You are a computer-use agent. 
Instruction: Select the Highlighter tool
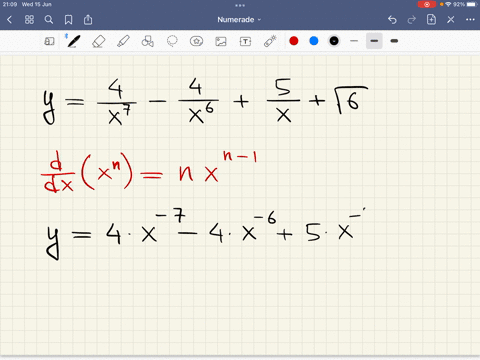tap(123, 41)
